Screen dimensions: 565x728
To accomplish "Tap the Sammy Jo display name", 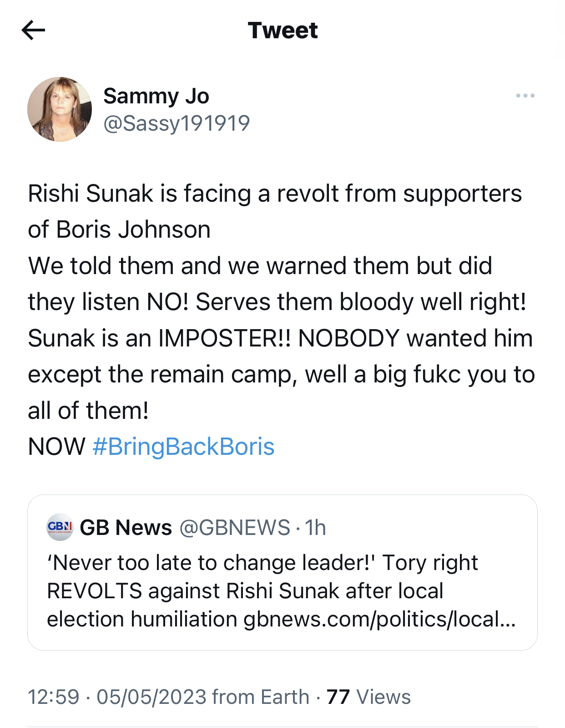I will pyautogui.click(x=156, y=96).
